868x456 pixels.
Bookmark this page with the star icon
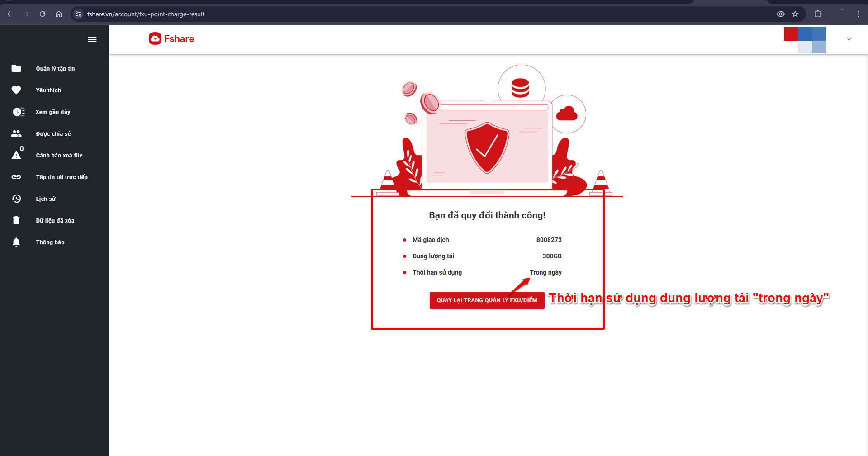[x=795, y=14]
